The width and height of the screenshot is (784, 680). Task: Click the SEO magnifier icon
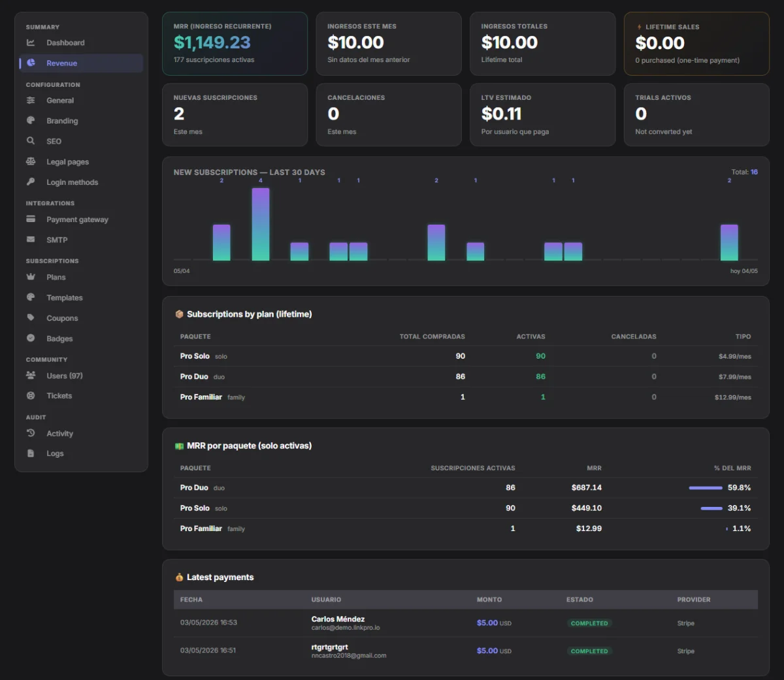coord(31,140)
